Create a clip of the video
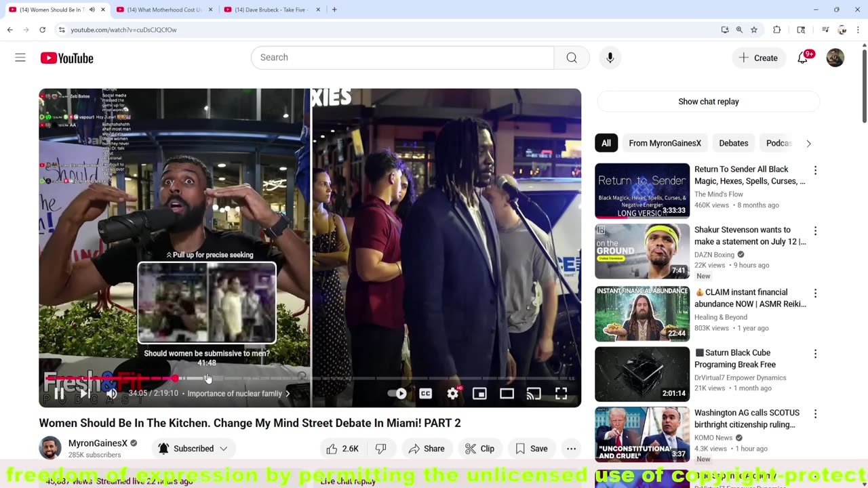The height and width of the screenshot is (488, 868). click(x=479, y=449)
